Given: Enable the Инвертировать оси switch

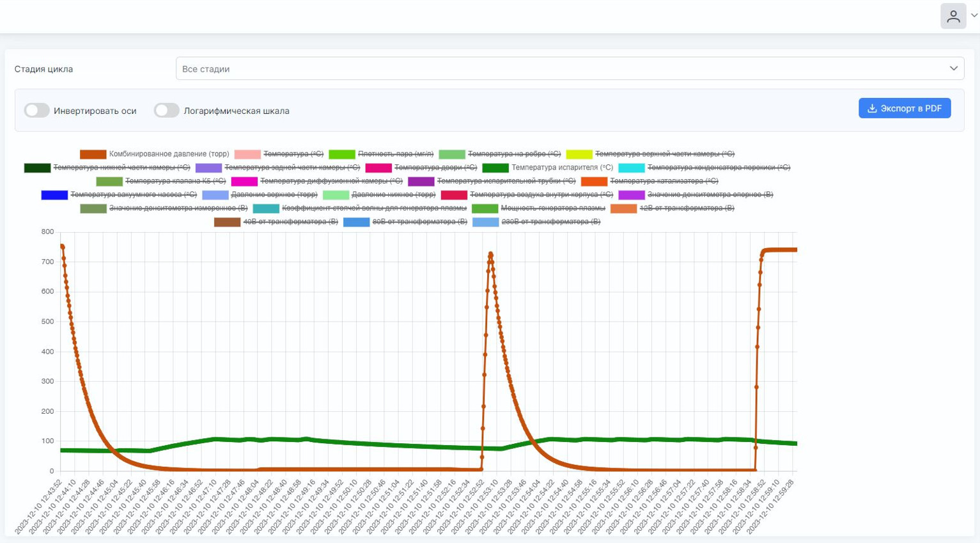Looking at the screenshot, I should tap(37, 110).
